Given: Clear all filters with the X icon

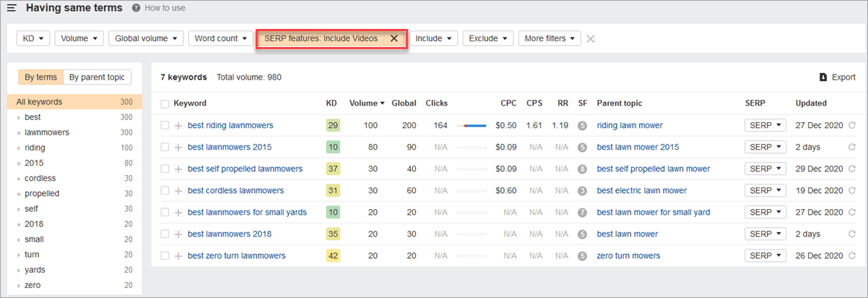Looking at the screenshot, I should coord(591,38).
